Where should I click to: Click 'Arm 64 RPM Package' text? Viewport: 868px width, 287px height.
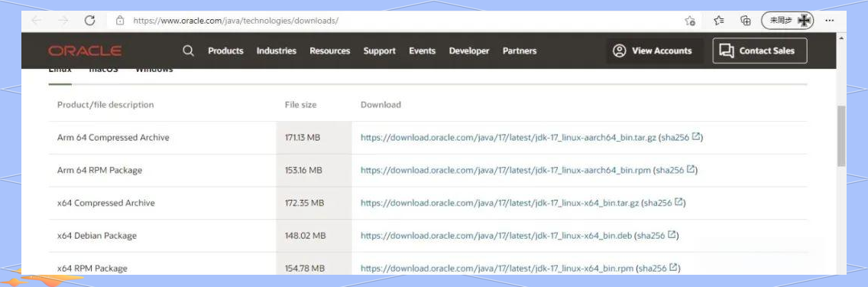[99, 170]
